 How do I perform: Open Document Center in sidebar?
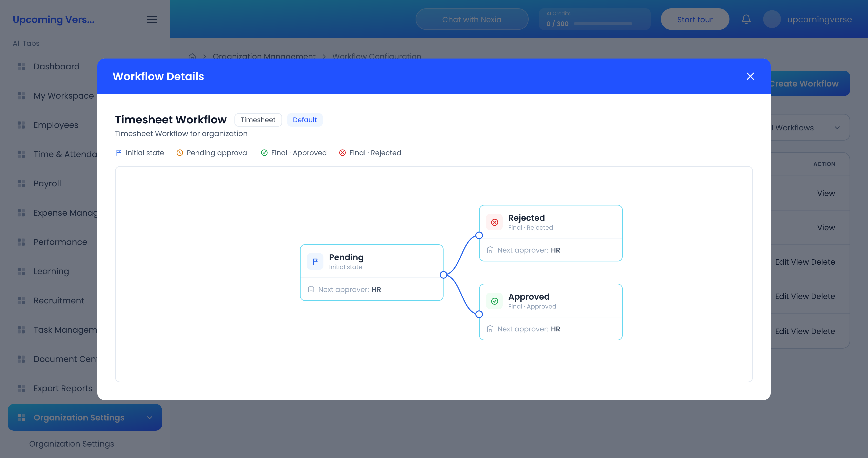65,359
